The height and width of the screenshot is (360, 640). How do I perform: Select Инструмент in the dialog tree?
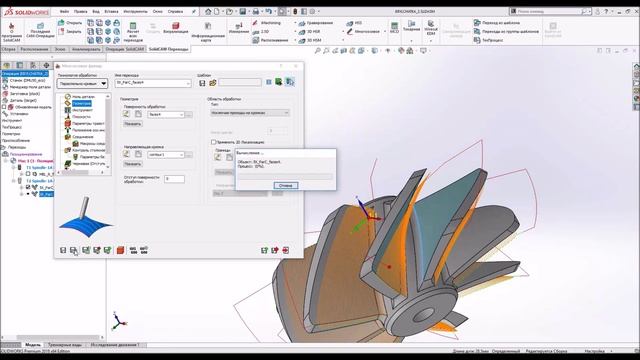click(x=82, y=110)
